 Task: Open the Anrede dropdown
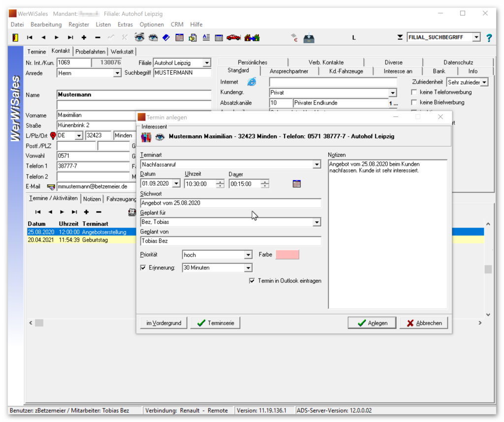117,73
